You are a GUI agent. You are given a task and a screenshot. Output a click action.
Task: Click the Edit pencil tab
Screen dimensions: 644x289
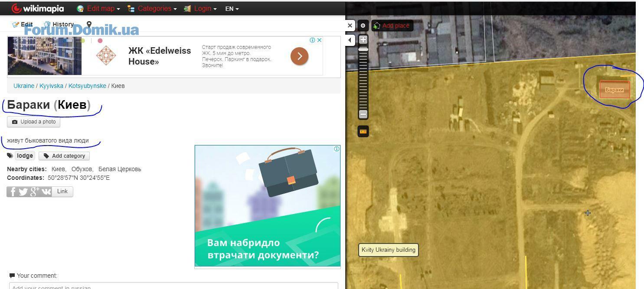pyautogui.click(x=23, y=24)
